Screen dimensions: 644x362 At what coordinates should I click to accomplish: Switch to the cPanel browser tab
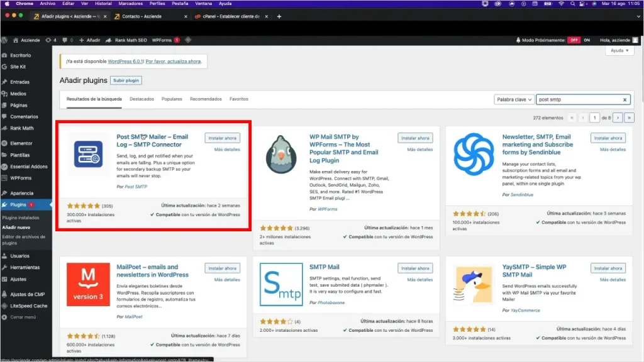click(x=231, y=16)
